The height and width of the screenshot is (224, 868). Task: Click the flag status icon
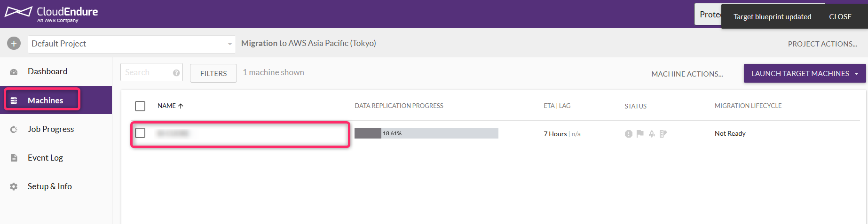[x=640, y=134]
